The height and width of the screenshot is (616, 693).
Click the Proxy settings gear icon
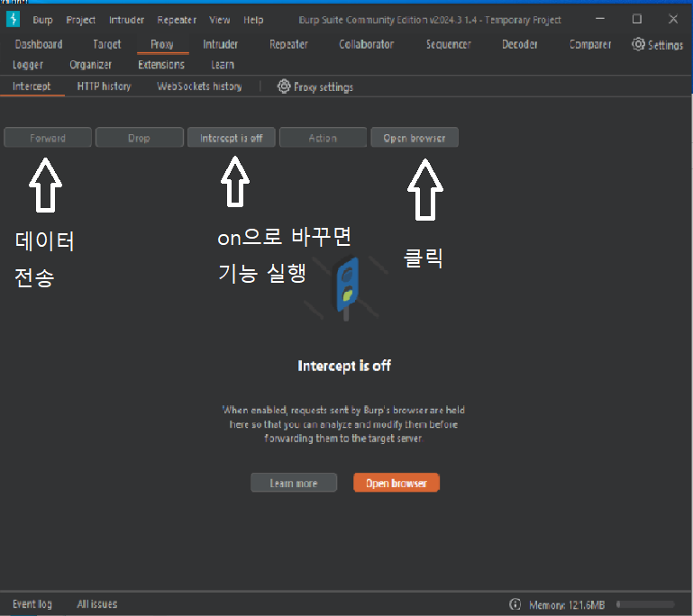284,86
